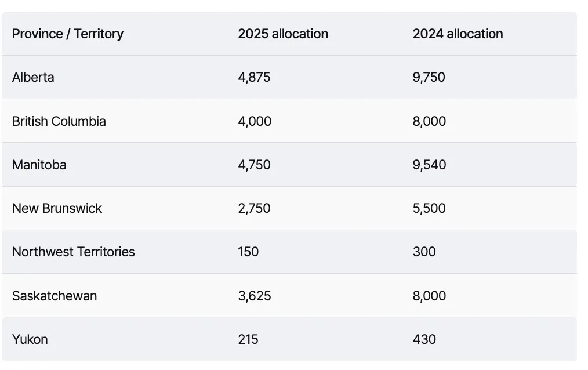The width and height of the screenshot is (588, 370).
Task: Click Northwest Territories' 2025 value 150
Action: coord(248,252)
